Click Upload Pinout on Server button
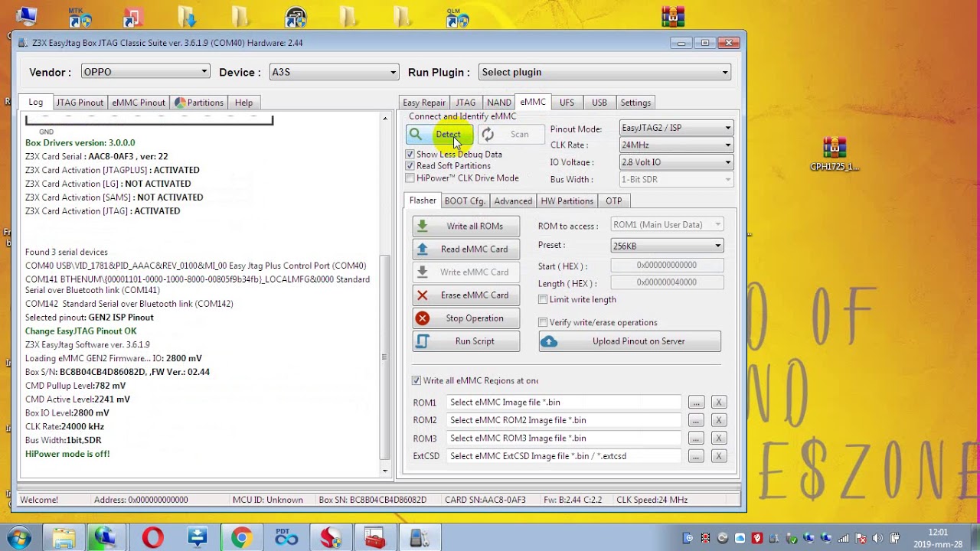This screenshot has height=551, width=980. (629, 341)
